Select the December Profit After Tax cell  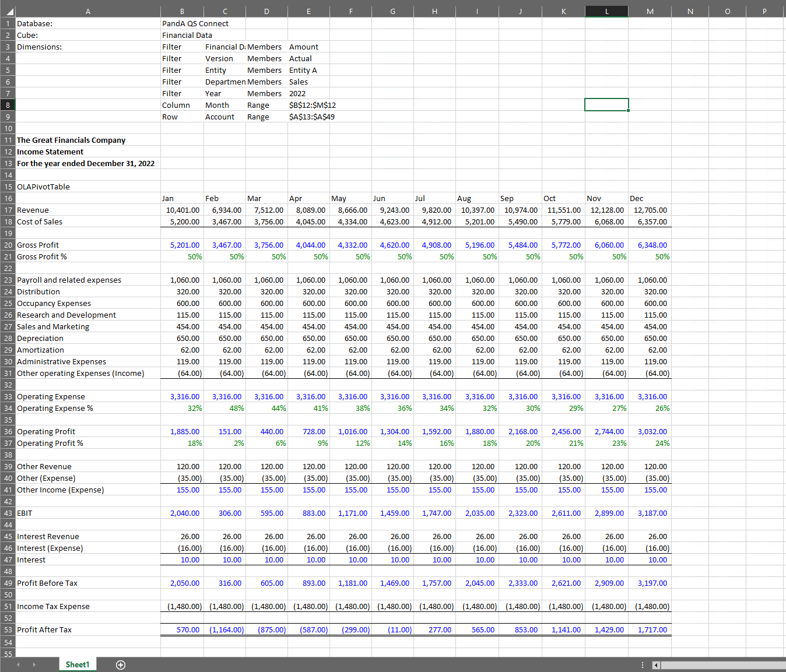[652, 629]
